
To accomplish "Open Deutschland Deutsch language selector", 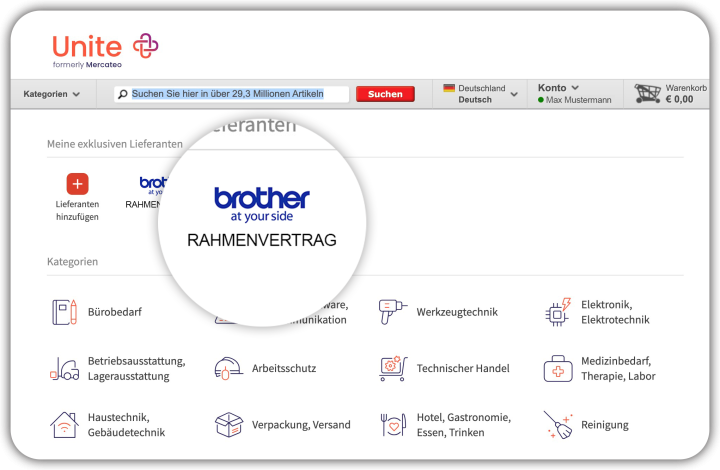I will [x=480, y=94].
